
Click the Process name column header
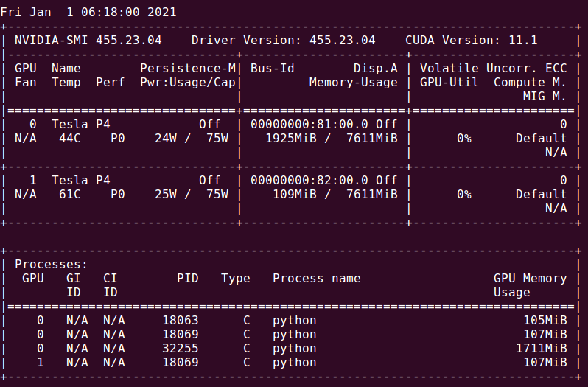pos(317,278)
